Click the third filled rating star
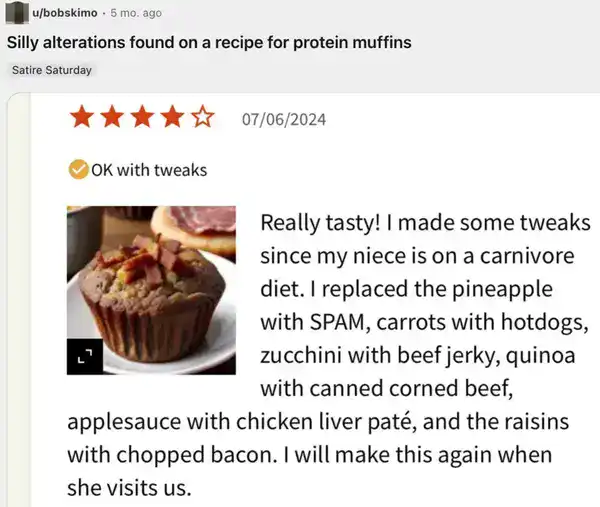The image size is (600, 507). coord(142,119)
